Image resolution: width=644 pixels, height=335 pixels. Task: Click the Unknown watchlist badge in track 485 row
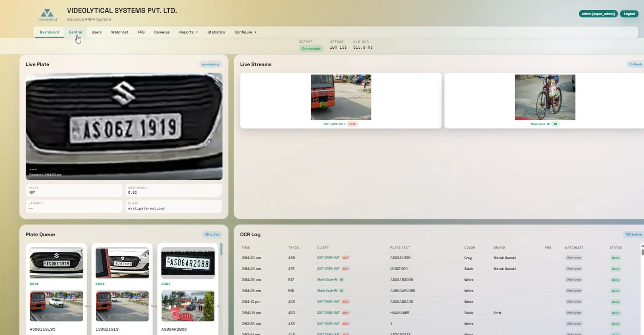[574, 258]
